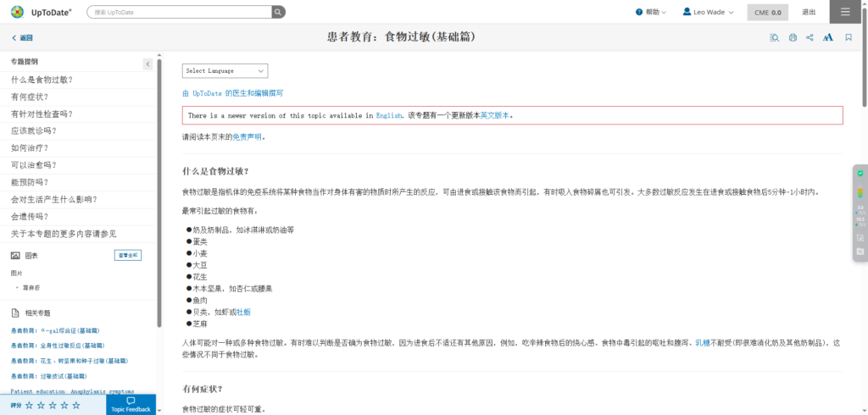Screen dimensions: 868x415
Task: Open the find-in-topic search icon
Action: pyautogui.click(x=775, y=37)
